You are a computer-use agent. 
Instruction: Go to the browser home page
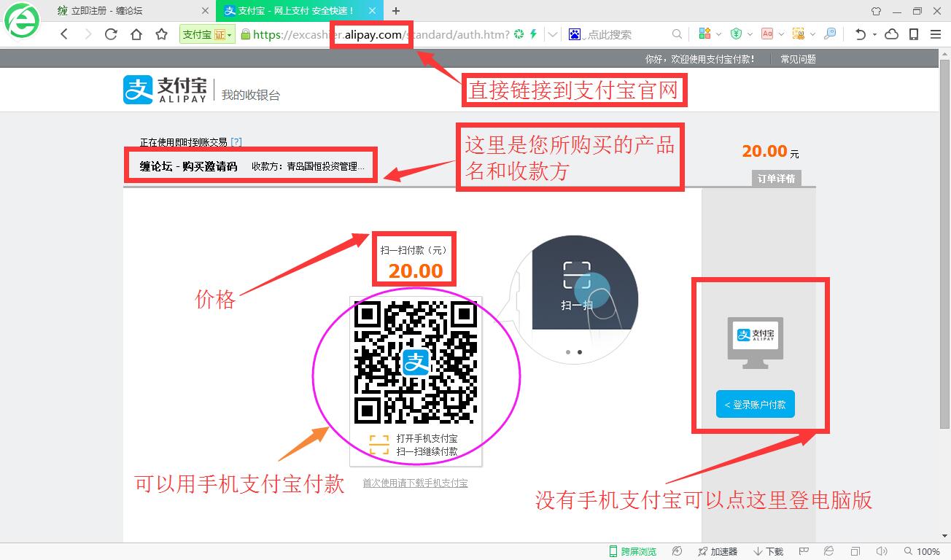point(136,34)
